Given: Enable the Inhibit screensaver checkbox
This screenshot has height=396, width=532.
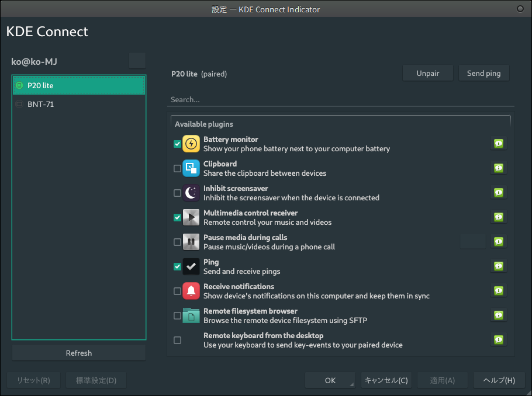Looking at the screenshot, I should [177, 193].
